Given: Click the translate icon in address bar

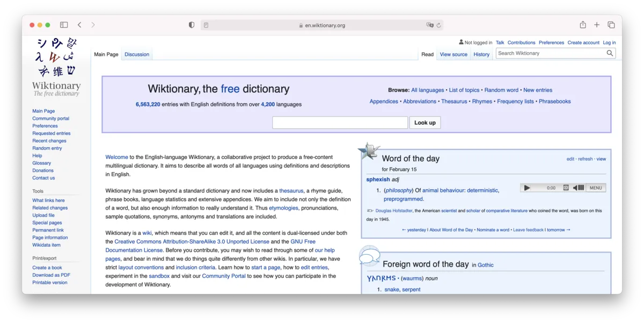Looking at the screenshot, I should click(x=429, y=25).
